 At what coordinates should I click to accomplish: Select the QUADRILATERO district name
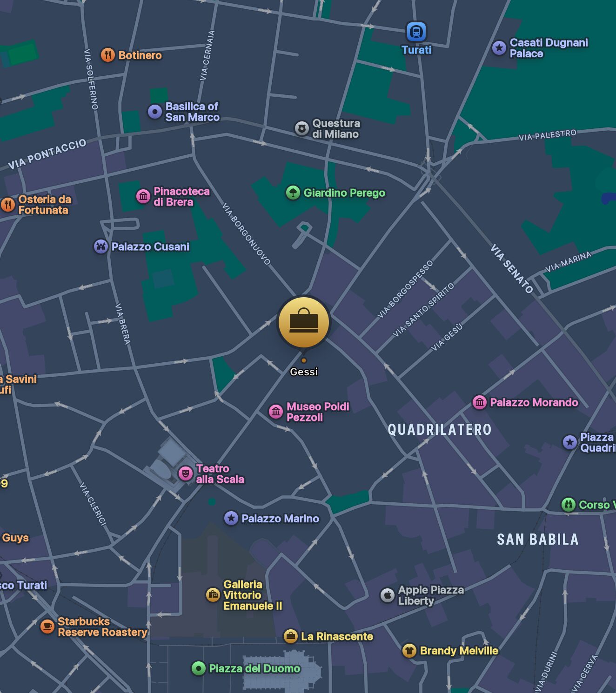click(x=439, y=430)
